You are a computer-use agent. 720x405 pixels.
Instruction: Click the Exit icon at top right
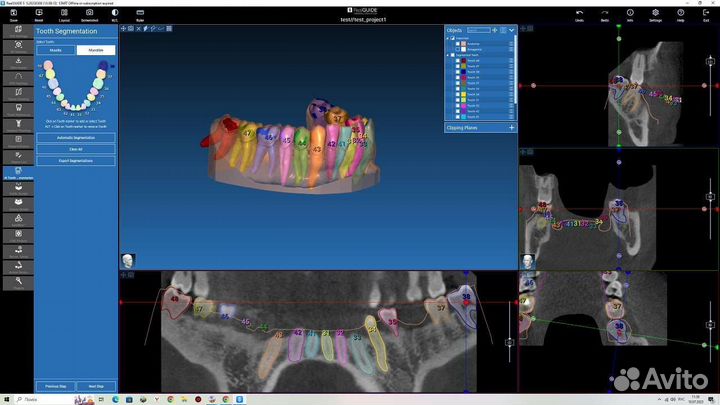(706, 13)
